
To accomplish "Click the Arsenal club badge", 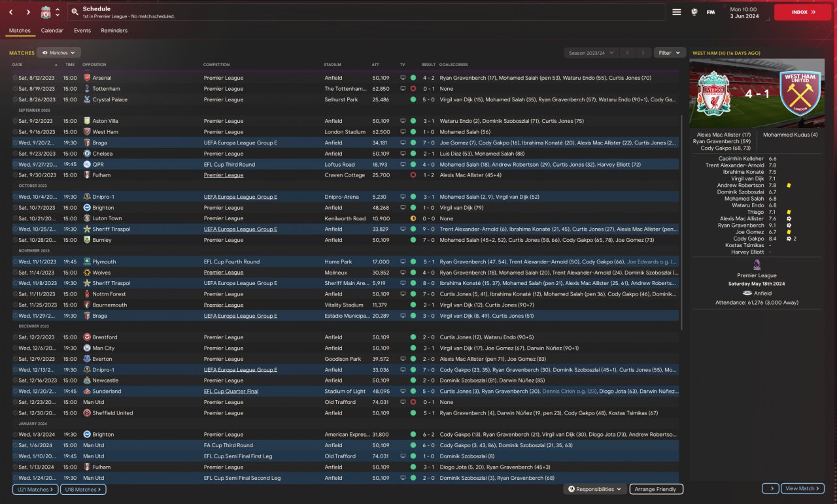I will pos(87,78).
